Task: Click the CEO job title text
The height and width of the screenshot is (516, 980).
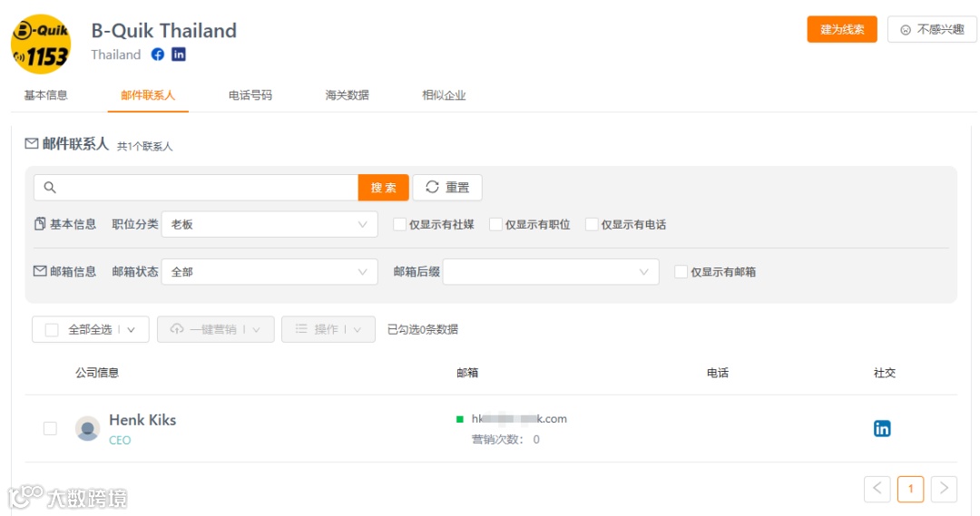Action: pos(120,441)
